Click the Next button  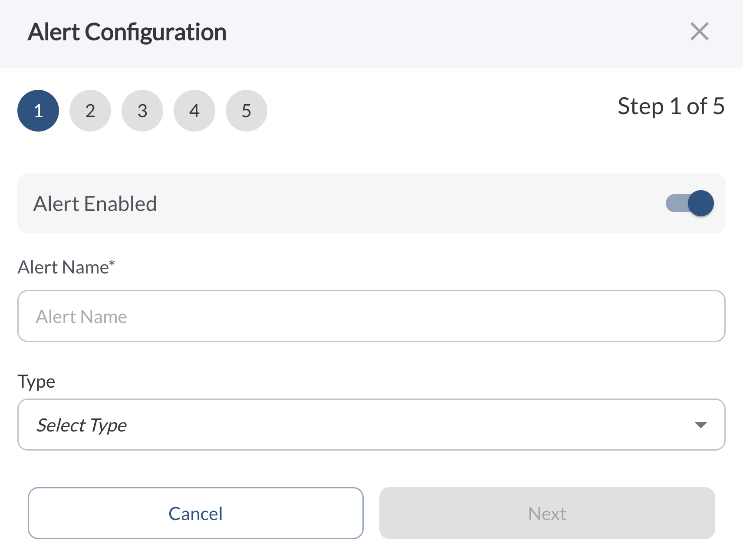click(x=547, y=513)
